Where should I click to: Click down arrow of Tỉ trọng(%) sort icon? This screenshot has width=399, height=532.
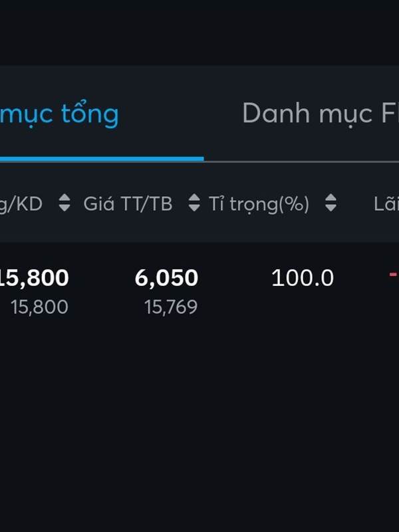[331, 207]
